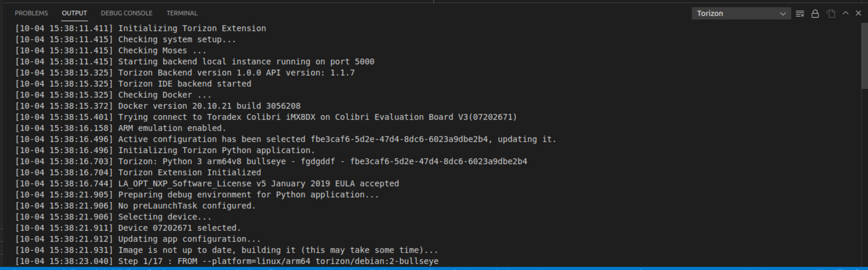This screenshot has height=270, width=868.
Task: Click the 'Torizon IDE backend started' line
Action: [133, 84]
